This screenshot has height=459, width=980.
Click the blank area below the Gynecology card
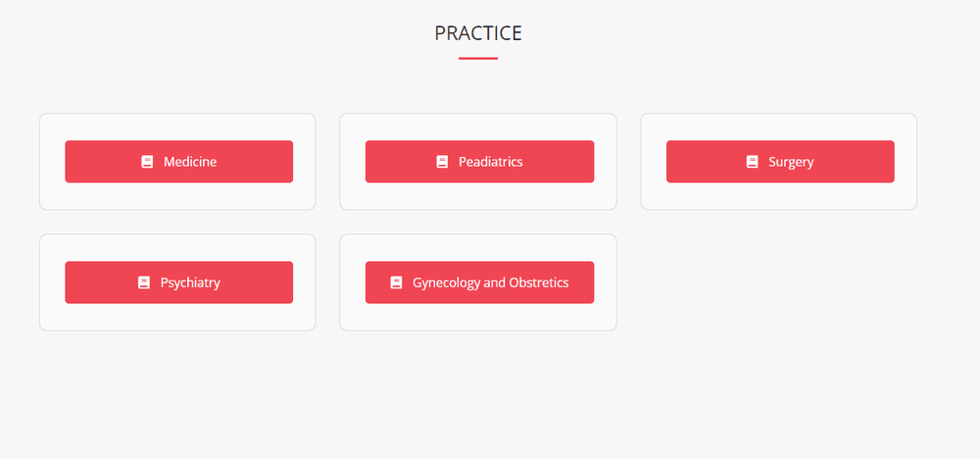tap(478, 392)
